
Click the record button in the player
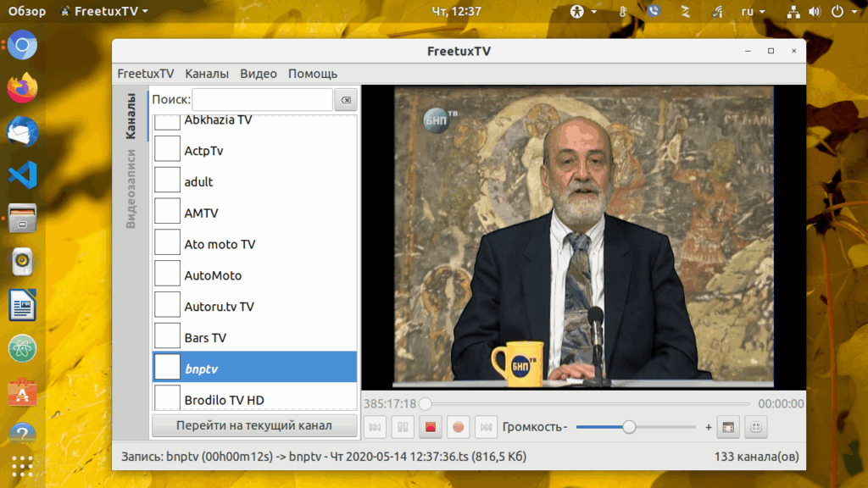(458, 427)
